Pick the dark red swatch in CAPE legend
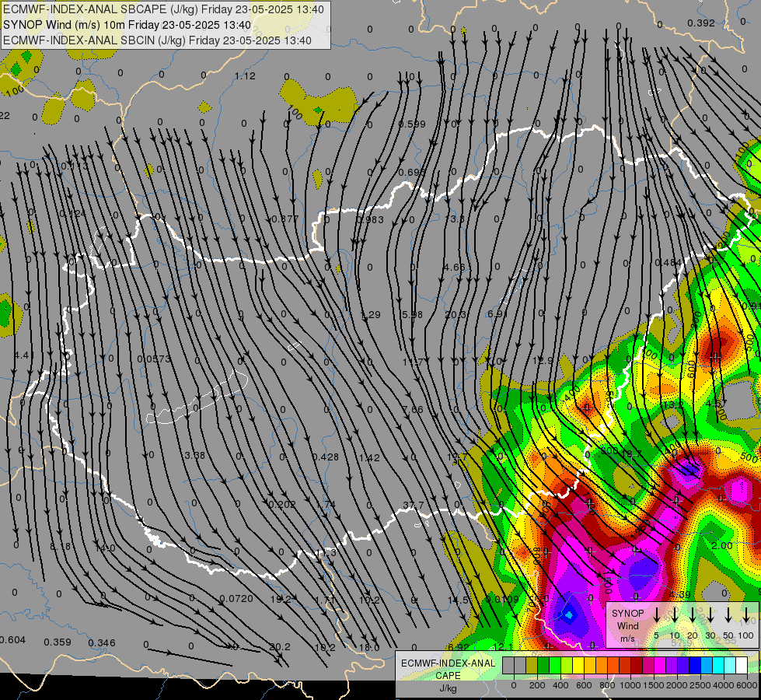Viewport: 761px width, 700px height. [637, 665]
